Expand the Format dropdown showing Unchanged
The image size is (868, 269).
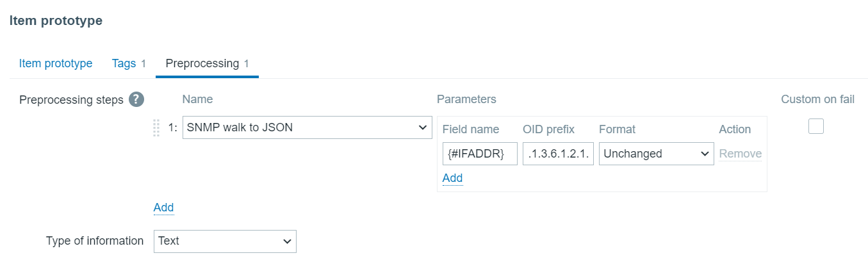coord(656,154)
